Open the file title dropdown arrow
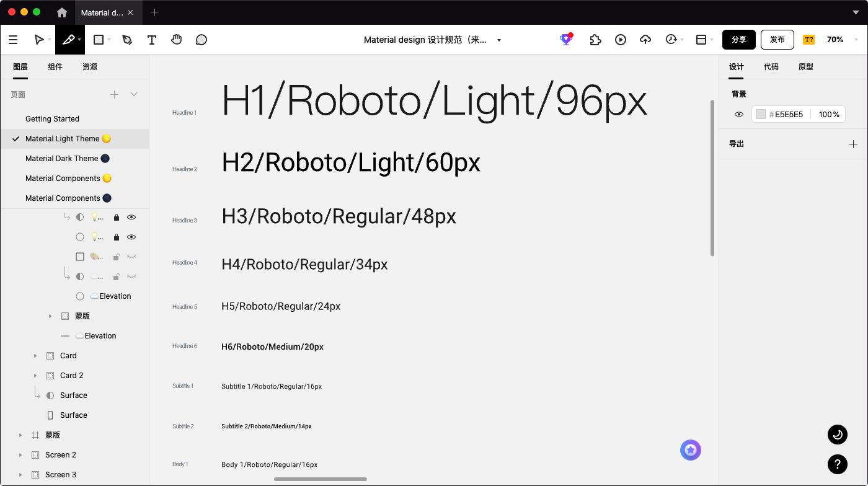Viewport: 868px width, 486px height. coord(499,40)
